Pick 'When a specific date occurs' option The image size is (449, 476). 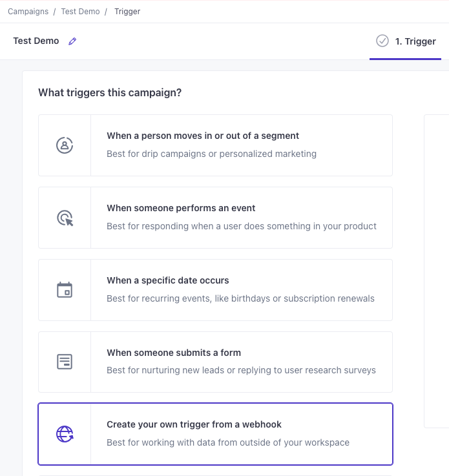click(168, 280)
